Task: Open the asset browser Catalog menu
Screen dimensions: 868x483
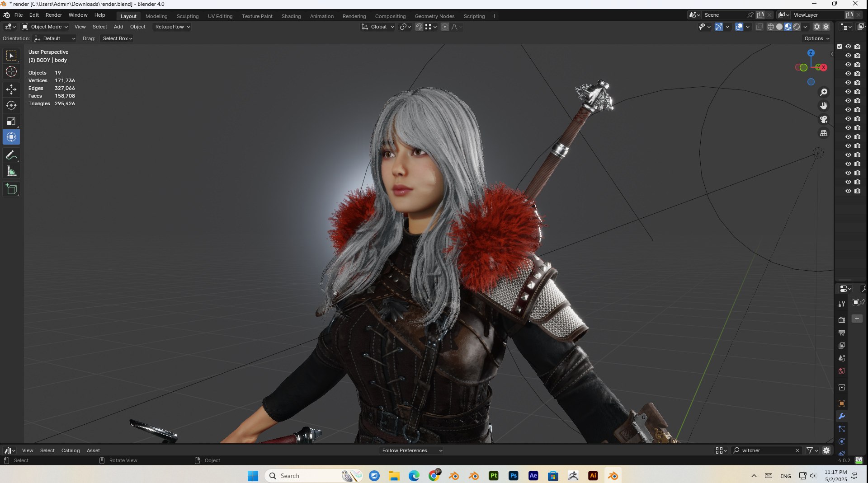Action: click(x=71, y=450)
